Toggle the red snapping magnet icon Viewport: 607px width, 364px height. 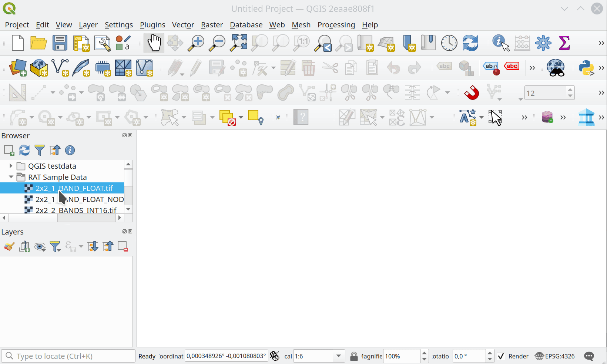click(x=472, y=92)
